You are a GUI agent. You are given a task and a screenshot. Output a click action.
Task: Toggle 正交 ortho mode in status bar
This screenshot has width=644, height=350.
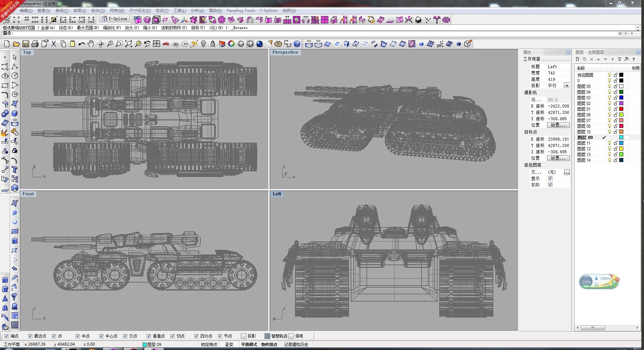(x=229, y=344)
